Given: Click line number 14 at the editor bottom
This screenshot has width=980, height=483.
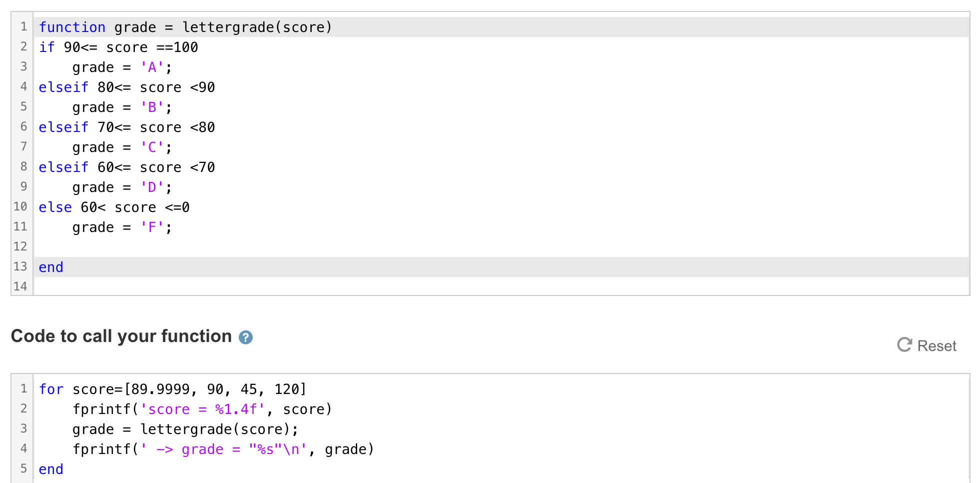Looking at the screenshot, I should point(20,286).
